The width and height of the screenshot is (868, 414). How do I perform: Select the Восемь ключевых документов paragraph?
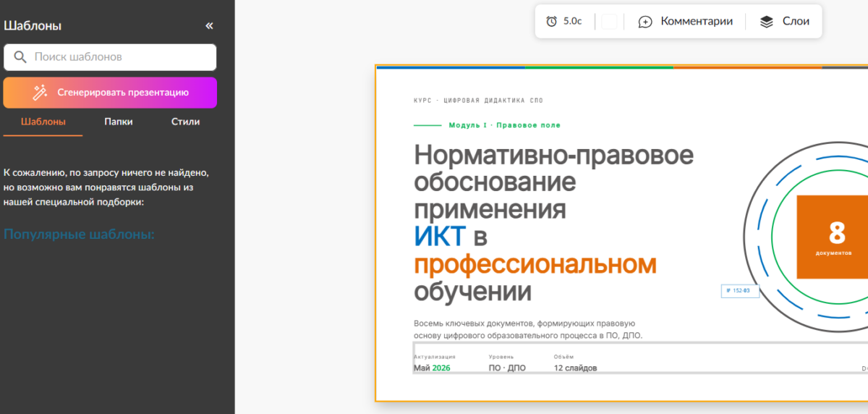coord(528,329)
